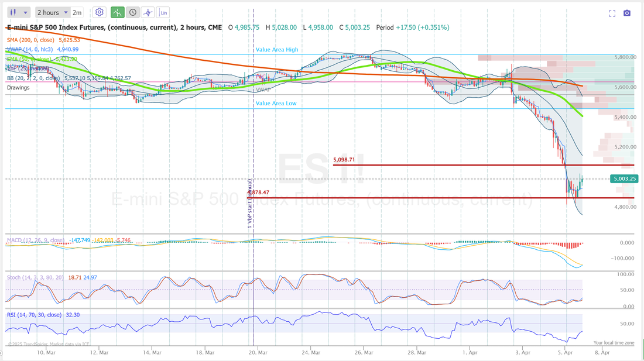Select the 5,098.71 red horizontal line label

coord(344,160)
